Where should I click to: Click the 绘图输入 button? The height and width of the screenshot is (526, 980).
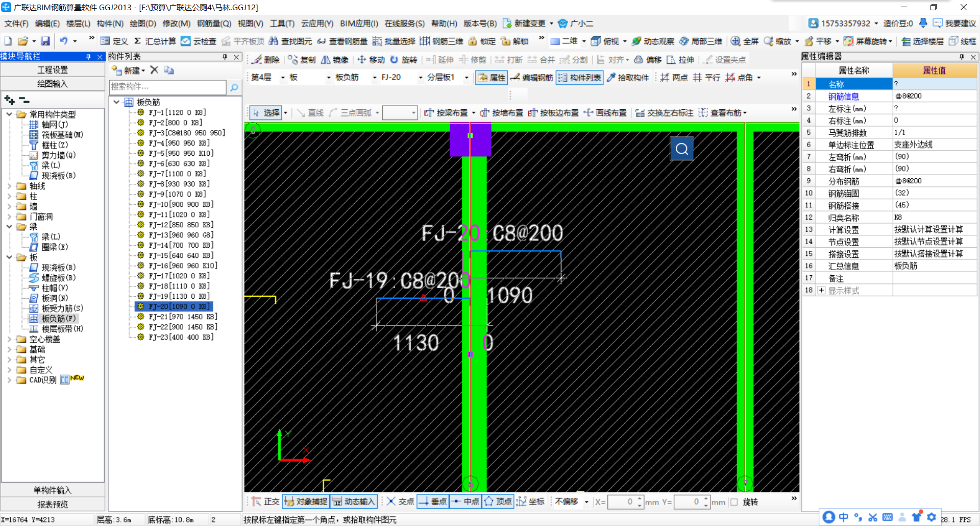53,84
